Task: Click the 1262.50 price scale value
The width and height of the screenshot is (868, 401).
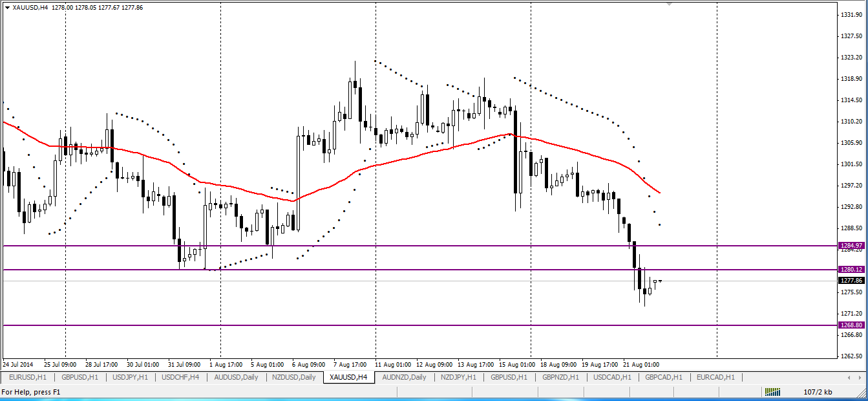Action: (x=852, y=356)
